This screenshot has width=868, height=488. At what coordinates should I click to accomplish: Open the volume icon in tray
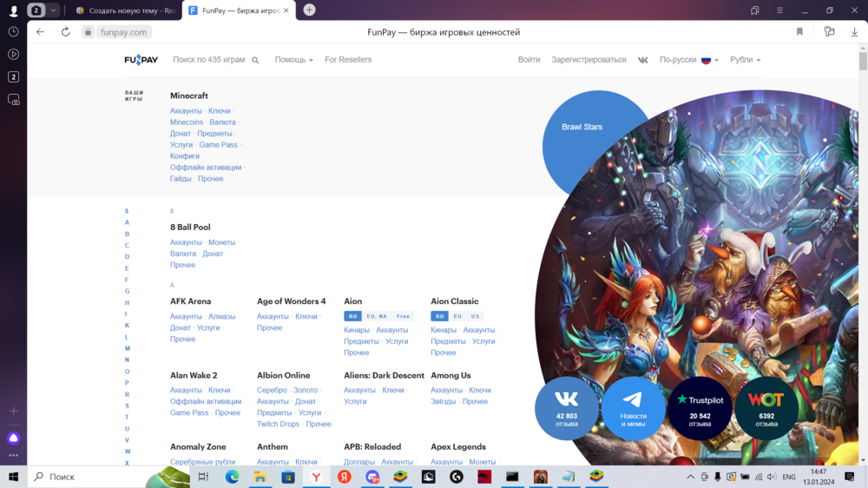(x=772, y=477)
